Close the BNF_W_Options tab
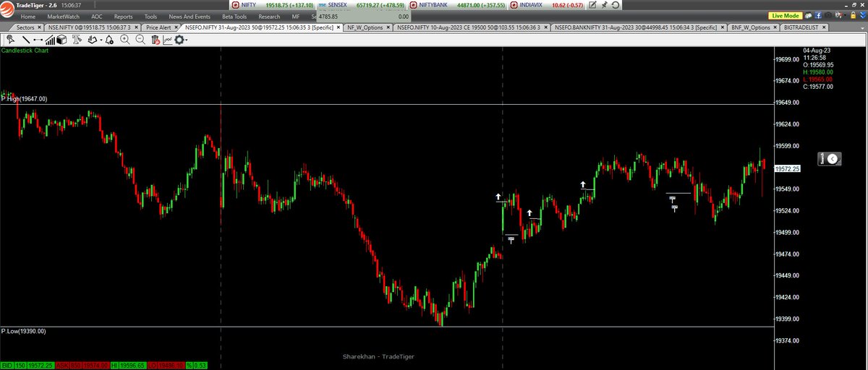 [x=775, y=27]
